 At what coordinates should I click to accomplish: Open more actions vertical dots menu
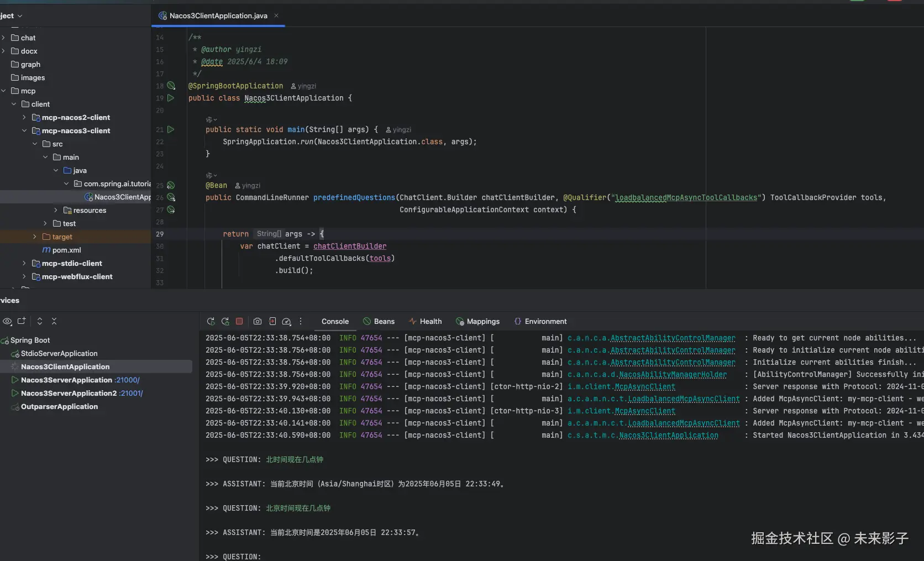tap(301, 321)
